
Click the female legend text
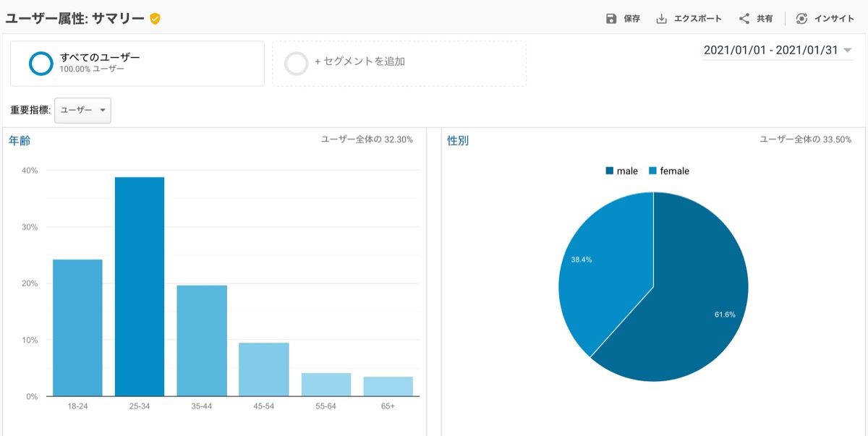[675, 171]
